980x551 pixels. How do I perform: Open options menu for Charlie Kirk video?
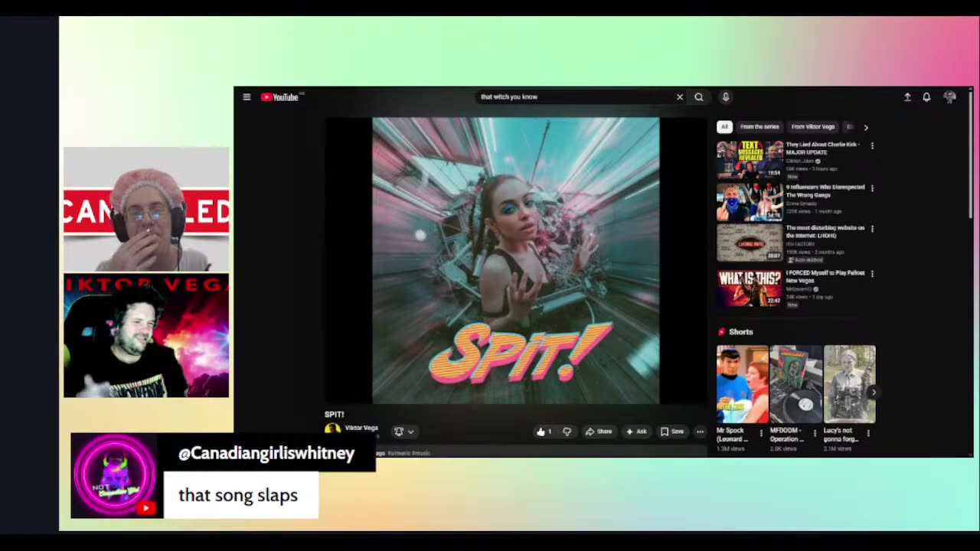pos(872,145)
